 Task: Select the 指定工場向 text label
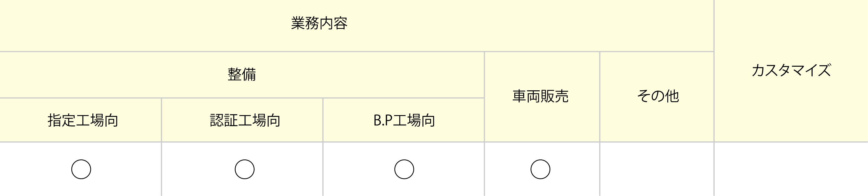(83, 120)
